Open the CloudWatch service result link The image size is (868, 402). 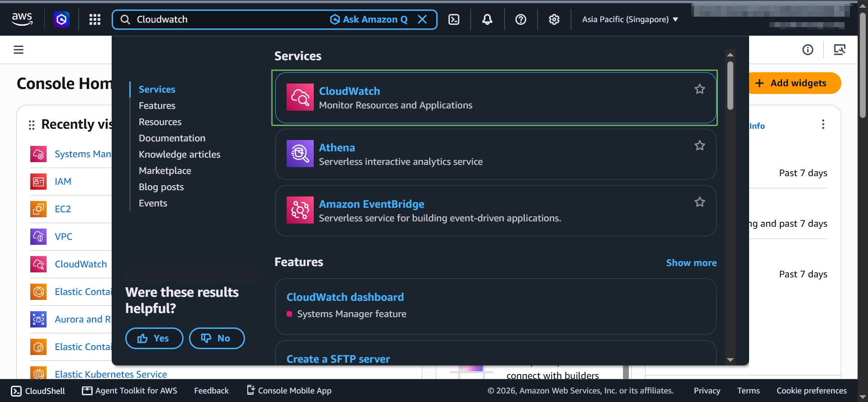tap(349, 91)
